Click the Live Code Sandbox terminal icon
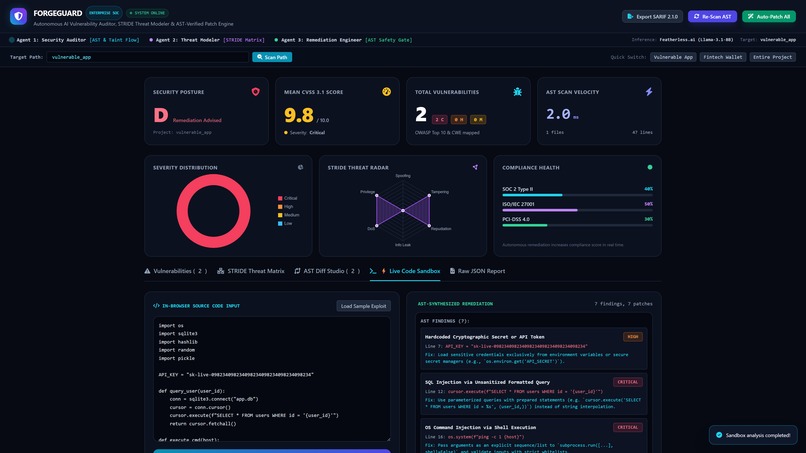The image size is (806, 453). coord(373,271)
